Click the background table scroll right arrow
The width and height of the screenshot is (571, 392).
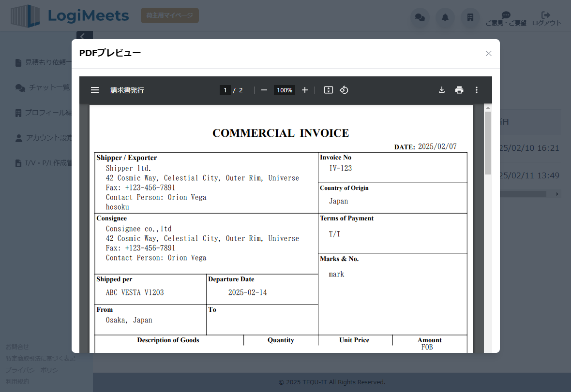557,194
